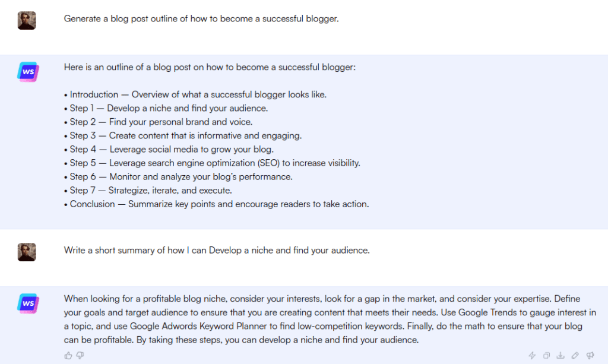Viewport: 608px width, 364px height.
Task: Click the megaphone icon under the summary
Action: [590, 355]
